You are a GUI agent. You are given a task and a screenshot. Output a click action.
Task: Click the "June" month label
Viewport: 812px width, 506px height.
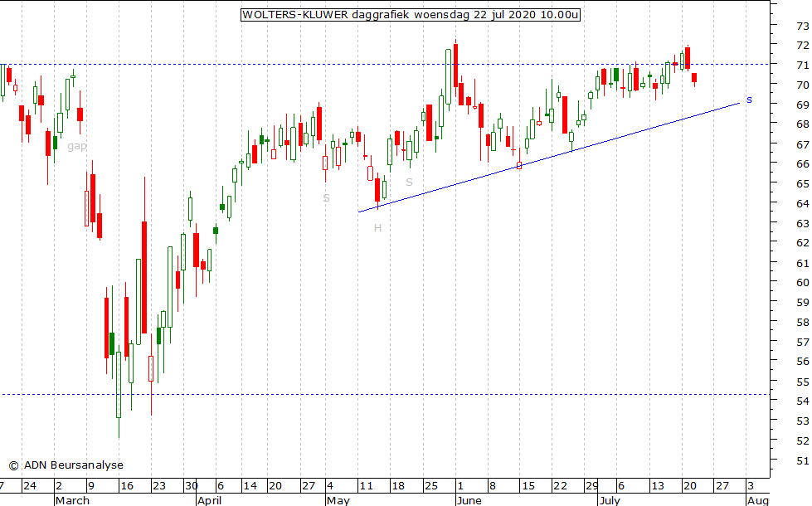tap(469, 500)
